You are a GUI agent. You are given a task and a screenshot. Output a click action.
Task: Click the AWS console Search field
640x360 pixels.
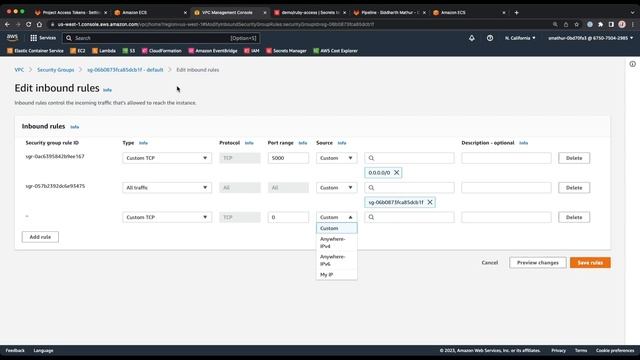[161, 38]
